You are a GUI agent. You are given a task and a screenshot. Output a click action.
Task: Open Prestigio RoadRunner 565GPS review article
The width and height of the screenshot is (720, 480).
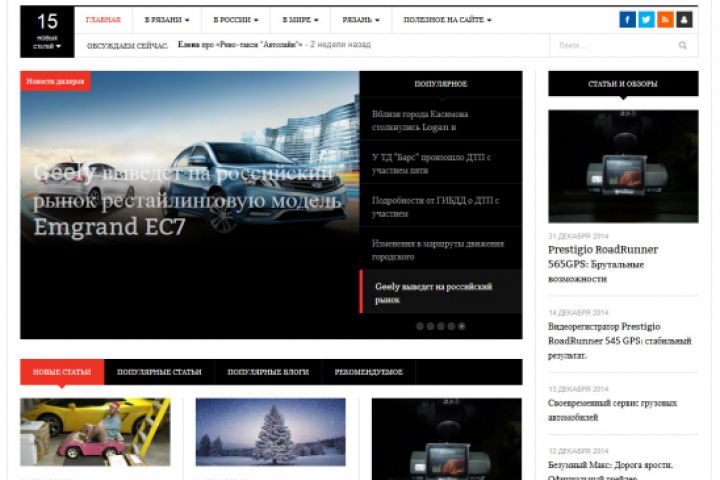tap(603, 264)
